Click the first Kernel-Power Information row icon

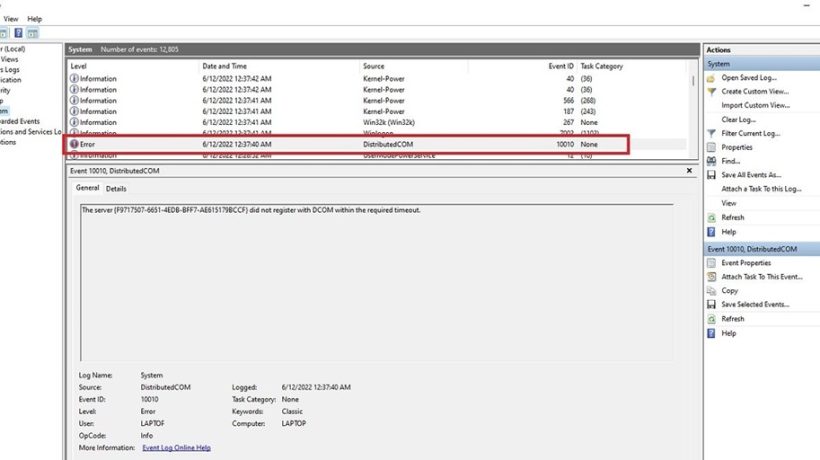click(x=74, y=78)
